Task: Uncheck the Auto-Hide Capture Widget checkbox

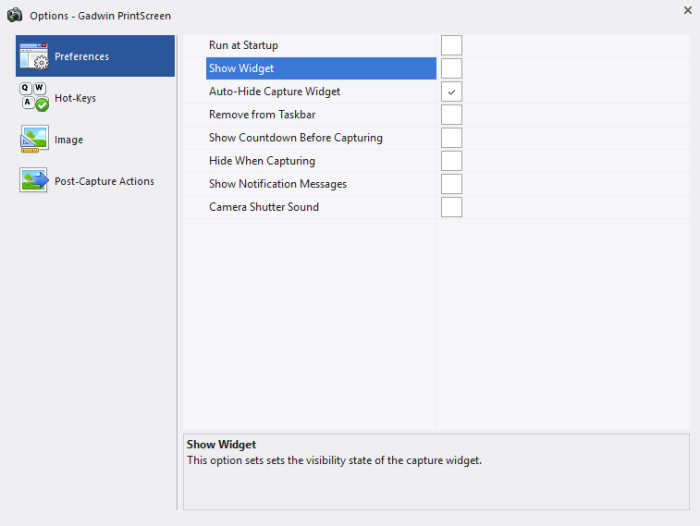Action: tap(451, 92)
